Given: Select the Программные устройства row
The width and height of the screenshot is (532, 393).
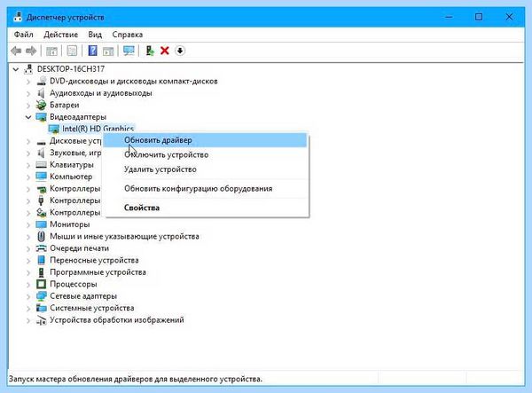Looking at the screenshot, I should pos(98,272).
